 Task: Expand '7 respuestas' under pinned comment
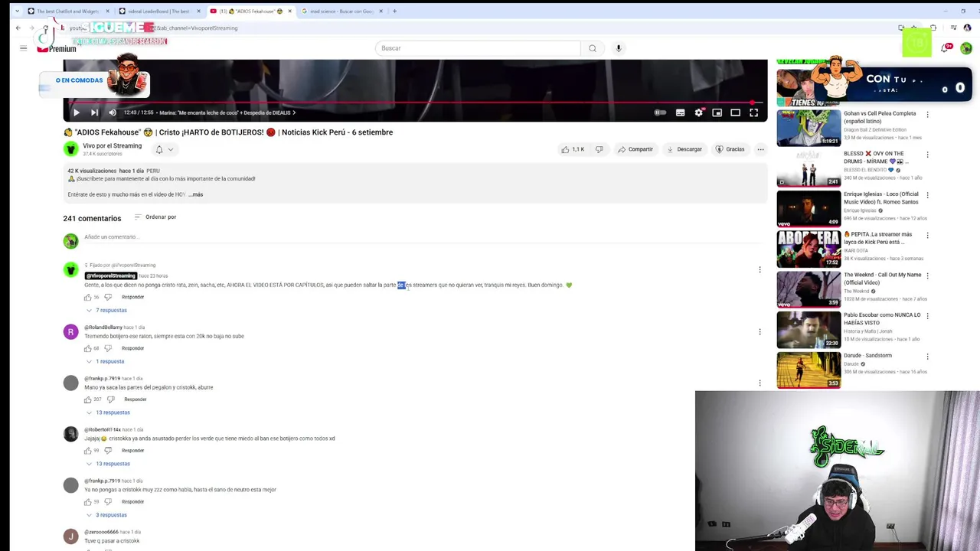[106, 310]
